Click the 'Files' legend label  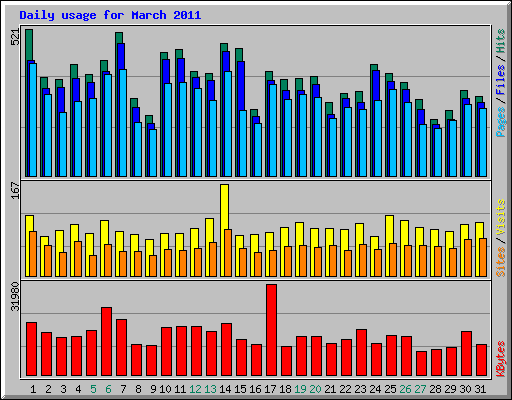pyautogui.click(x=501, y=80)
